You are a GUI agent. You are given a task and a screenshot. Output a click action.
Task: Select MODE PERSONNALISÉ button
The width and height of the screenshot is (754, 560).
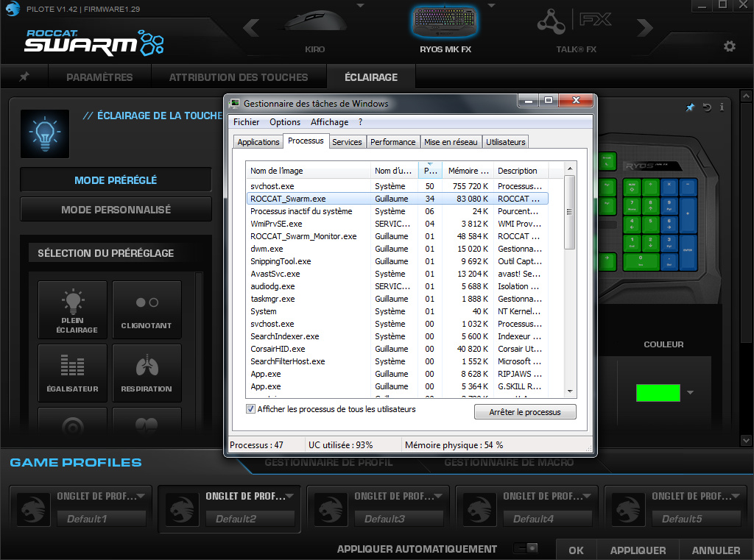116,210
